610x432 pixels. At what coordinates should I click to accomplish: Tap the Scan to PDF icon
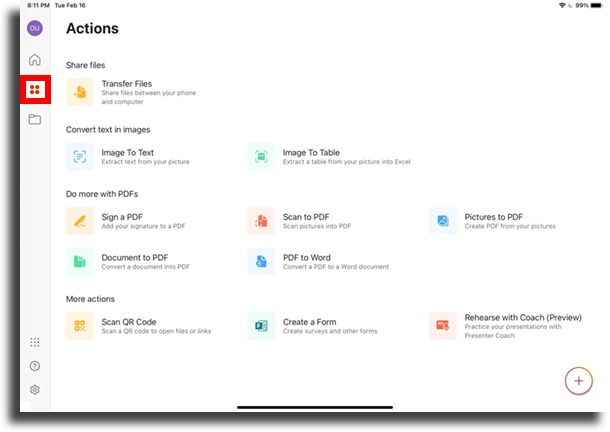coord(261,221)
